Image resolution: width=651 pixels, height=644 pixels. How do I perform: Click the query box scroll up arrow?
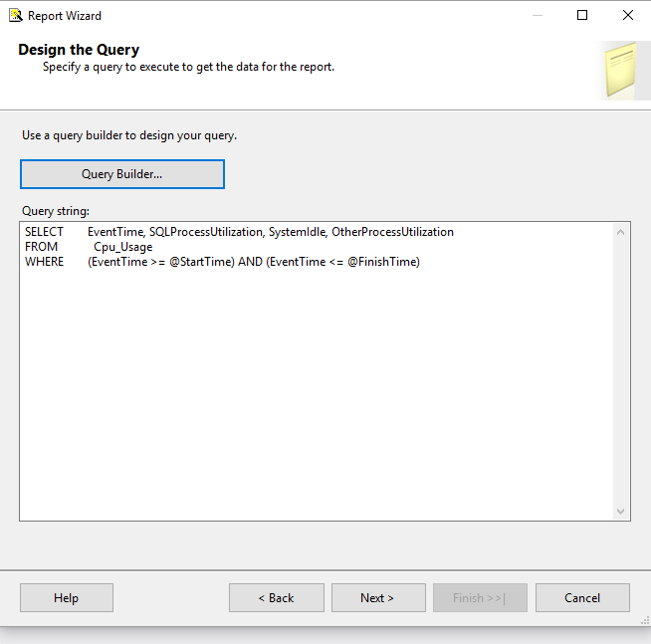coord(620,233)
